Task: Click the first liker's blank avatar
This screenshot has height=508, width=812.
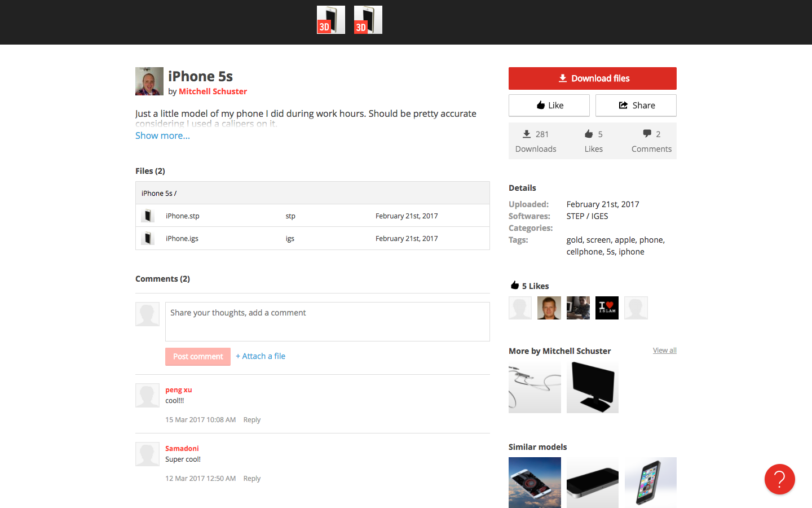Action: coord(520,308)
